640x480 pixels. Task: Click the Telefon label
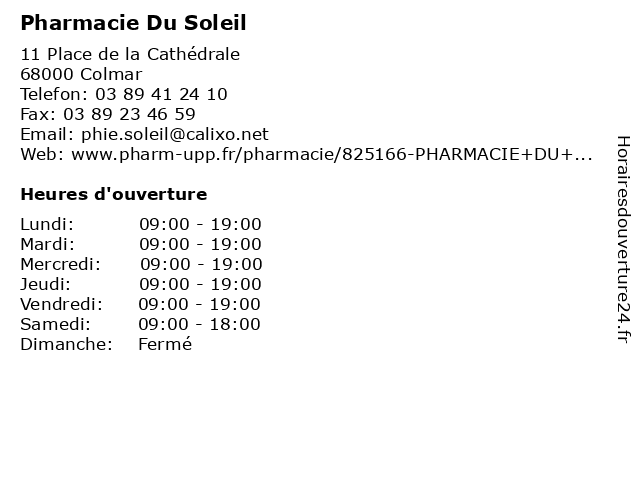54,94
